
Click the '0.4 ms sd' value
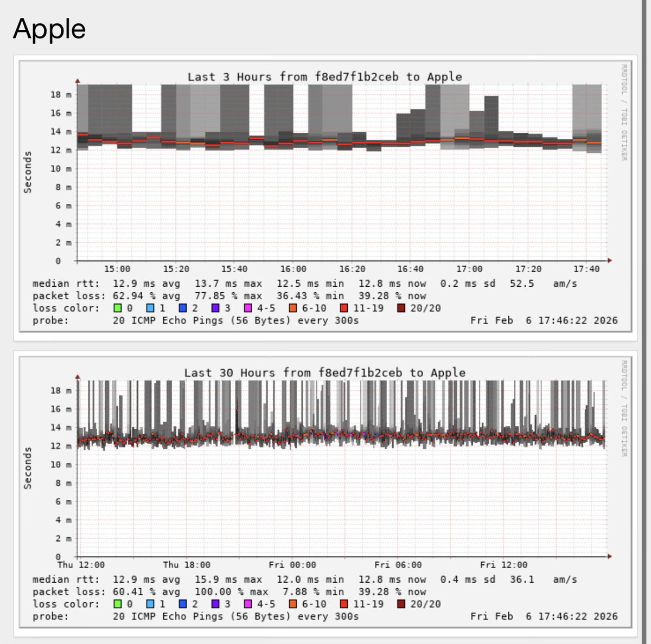468,579
